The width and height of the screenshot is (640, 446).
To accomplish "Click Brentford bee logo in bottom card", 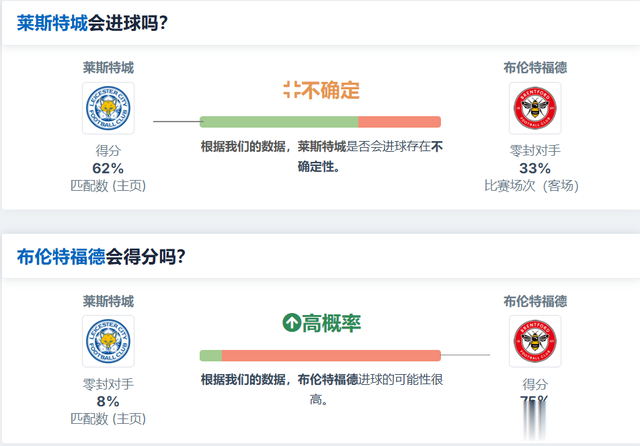I will tap(535, 341).
